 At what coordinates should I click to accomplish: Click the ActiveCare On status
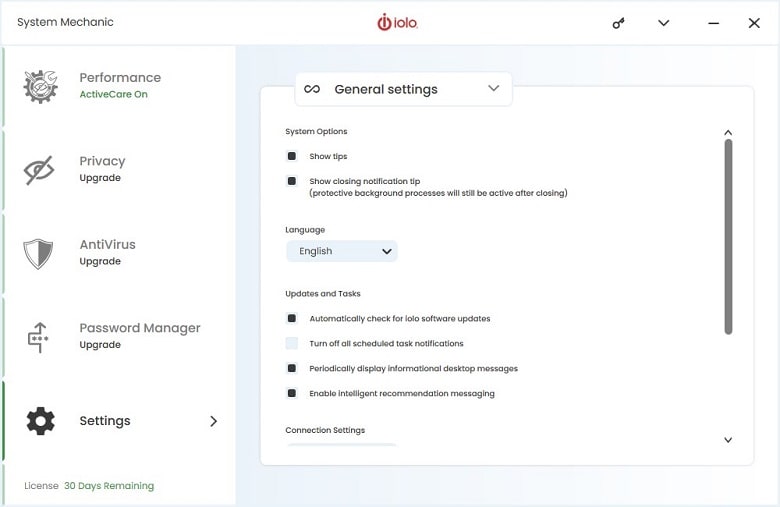113,95
